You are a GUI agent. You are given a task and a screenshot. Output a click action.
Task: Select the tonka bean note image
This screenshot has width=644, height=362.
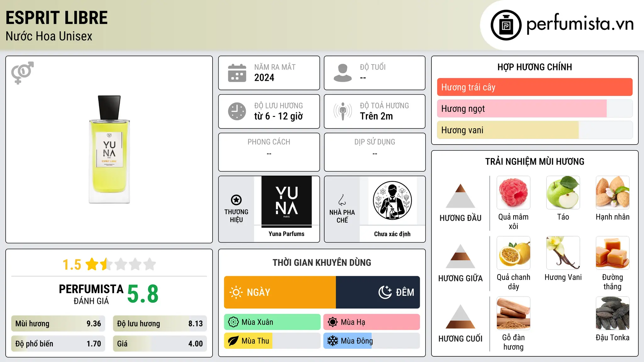613,313
